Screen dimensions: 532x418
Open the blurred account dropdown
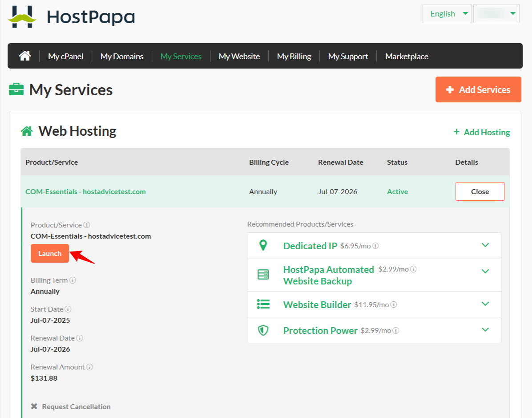point(496,14)
